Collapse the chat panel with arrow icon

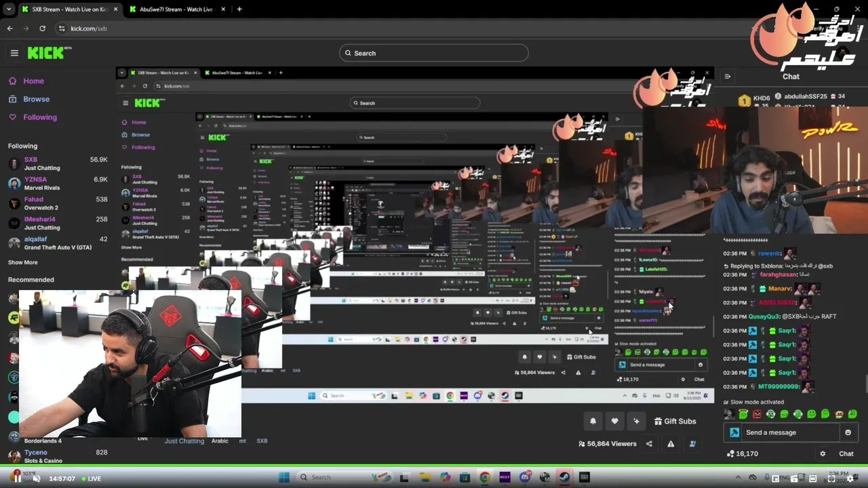(x=728, y=77)
